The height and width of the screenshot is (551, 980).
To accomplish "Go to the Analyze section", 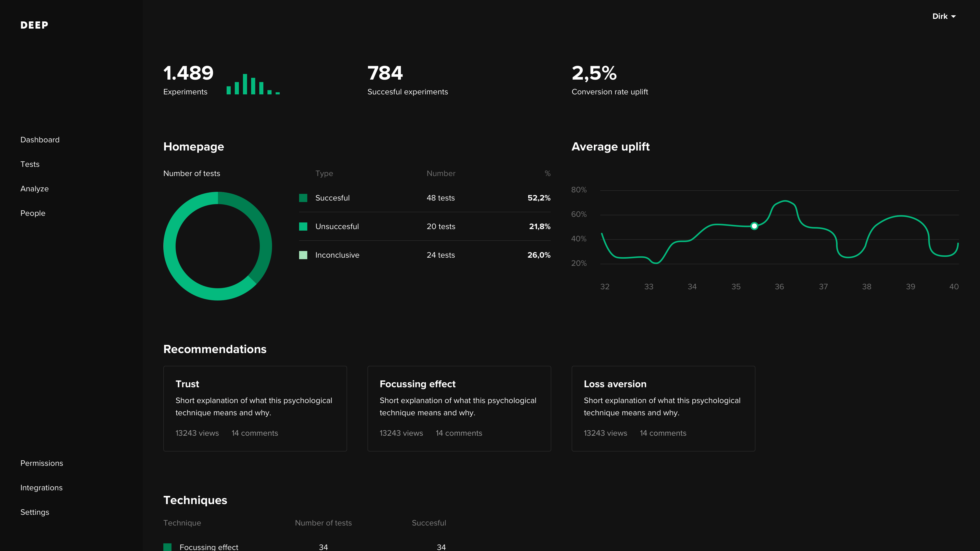I will pyautogui.click(x=34, y=189).
